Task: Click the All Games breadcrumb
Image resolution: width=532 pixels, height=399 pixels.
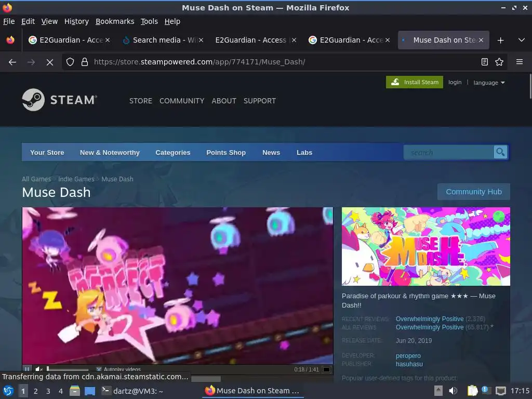Action: [36, 179]
